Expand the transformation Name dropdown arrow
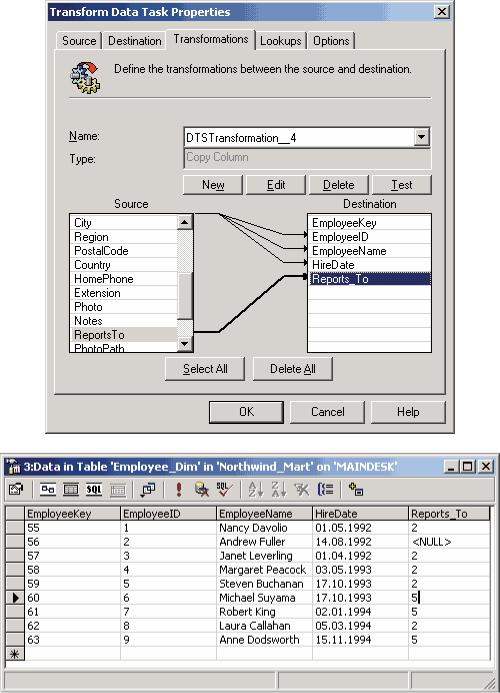Viewport: 500px width, 693px height. pos(422,137)
